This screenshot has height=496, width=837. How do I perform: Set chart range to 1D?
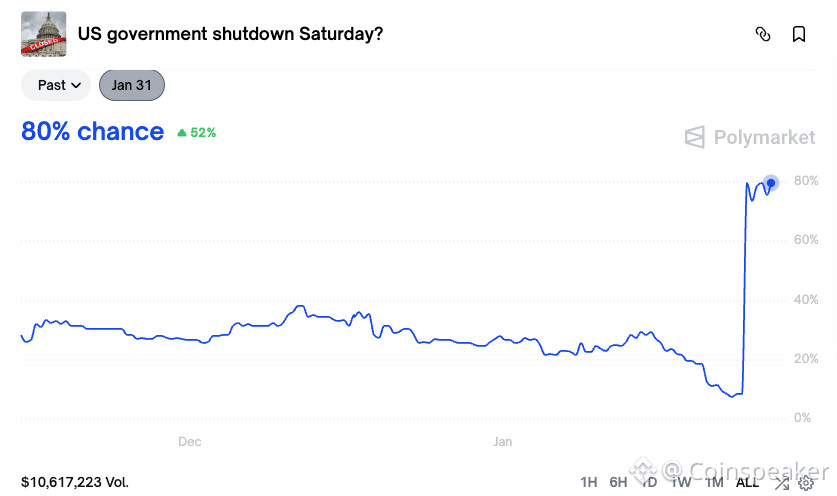(x=649, y=483)
